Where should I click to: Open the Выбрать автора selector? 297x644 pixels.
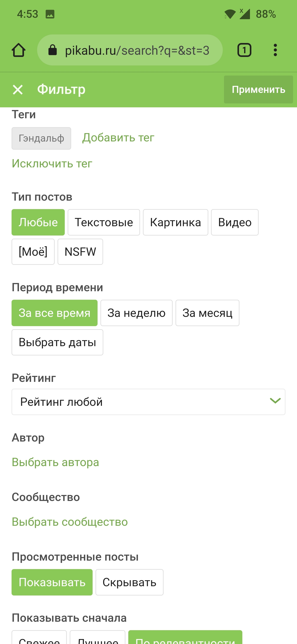pyautogui.click(x=55, y=462)
